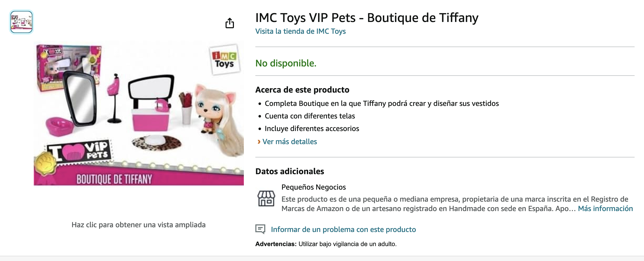The image size is (644, 261).
Task: Click the speech bubble report-problem icon
Action: 260,229
